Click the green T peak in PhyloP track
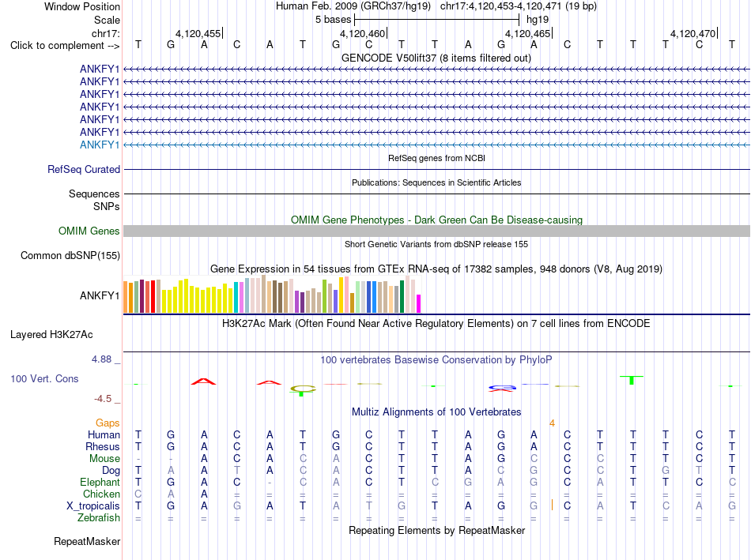The width and height of the screenshot is (751, 560). coord(632,380)
